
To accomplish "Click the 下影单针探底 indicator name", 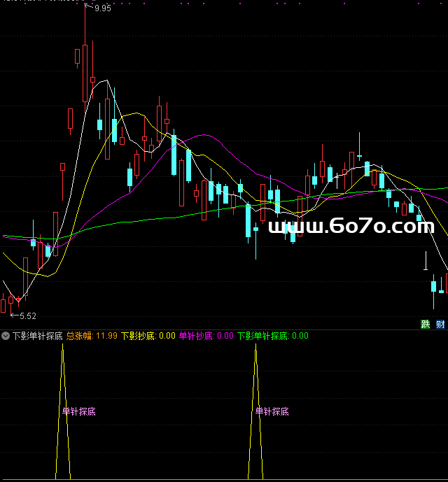I will [37, 336].
